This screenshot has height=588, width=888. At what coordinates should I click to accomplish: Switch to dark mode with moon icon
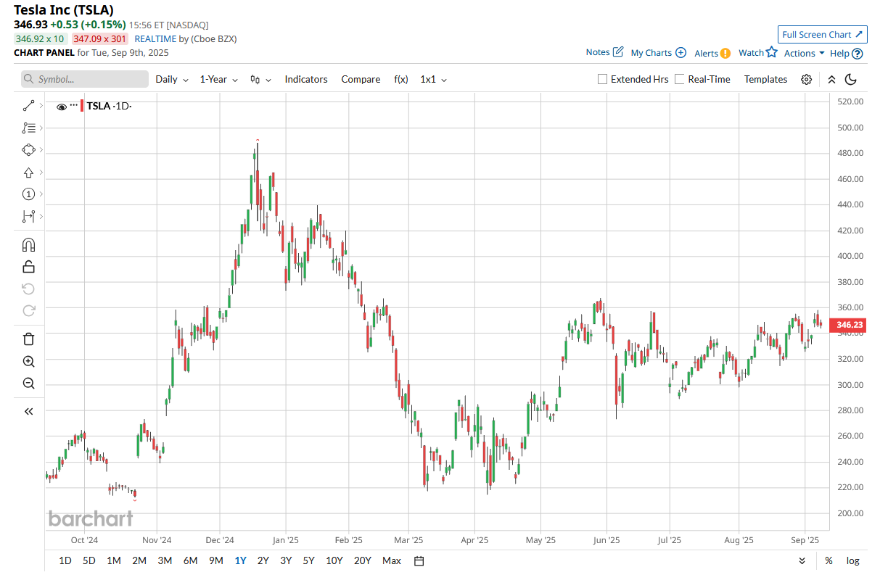[851, 80]
